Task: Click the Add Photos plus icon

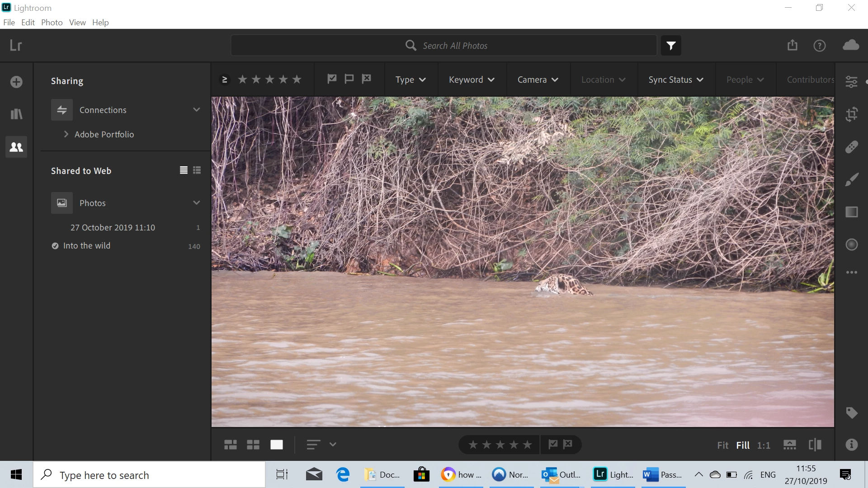Action: click(16, 82)
